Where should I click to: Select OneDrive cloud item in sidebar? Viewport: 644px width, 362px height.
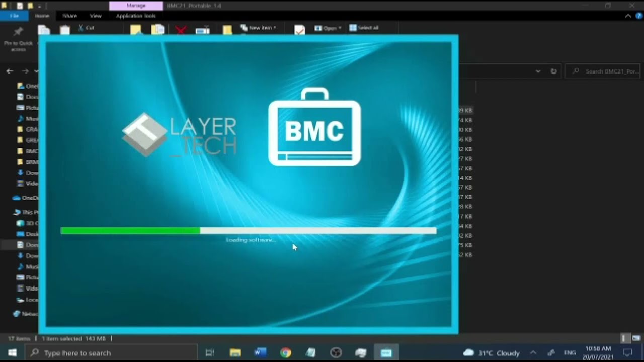click(x=25, y=198)
